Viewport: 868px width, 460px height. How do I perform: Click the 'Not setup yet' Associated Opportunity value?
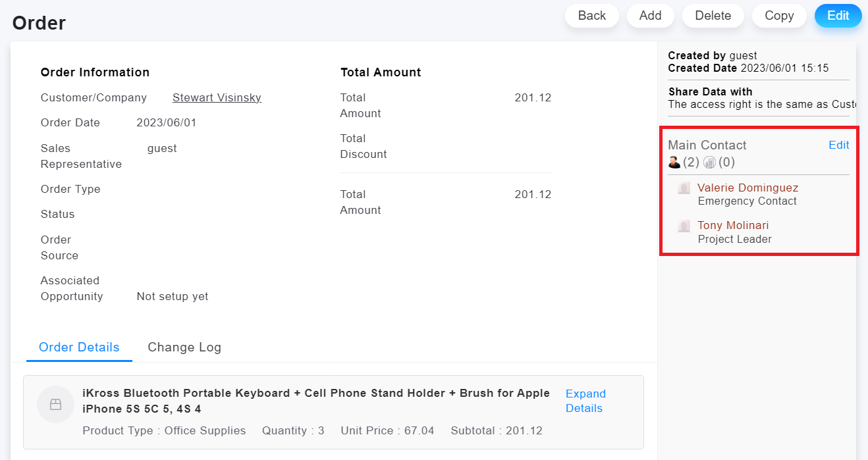point(173,296)
